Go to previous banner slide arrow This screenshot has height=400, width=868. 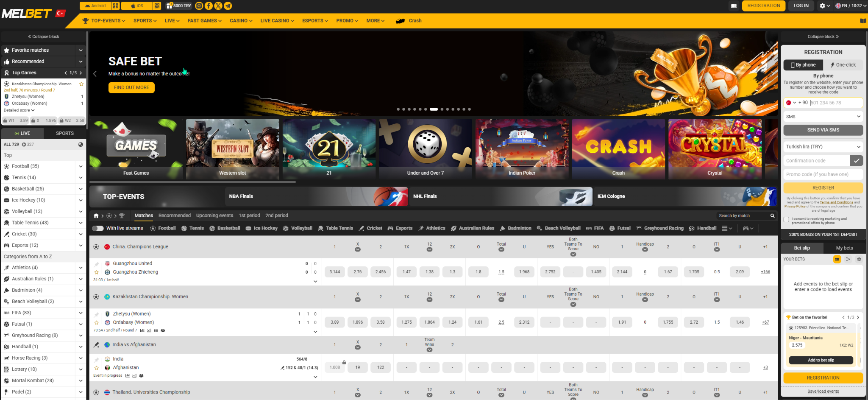click(95, 74)
